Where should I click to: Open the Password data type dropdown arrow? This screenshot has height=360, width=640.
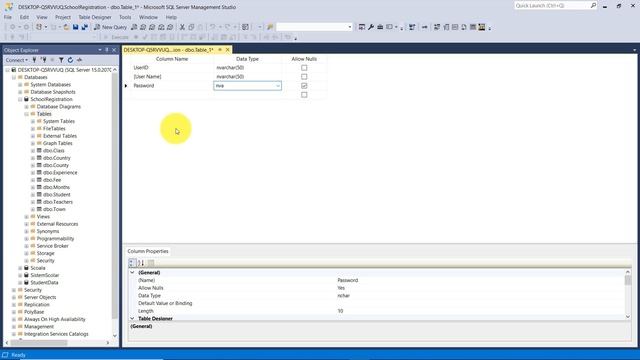278,86
